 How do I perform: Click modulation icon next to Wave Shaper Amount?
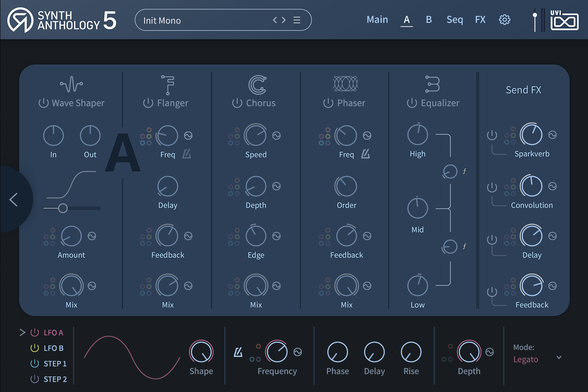coord(92,236)
